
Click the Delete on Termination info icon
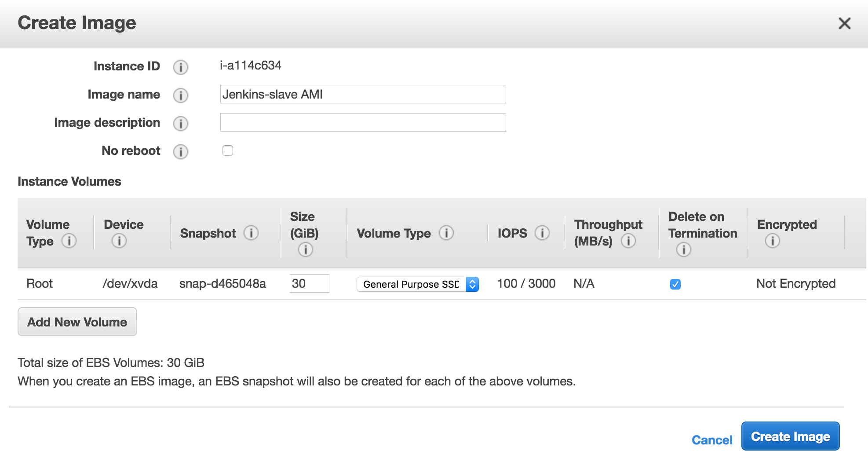coord(683,249)
